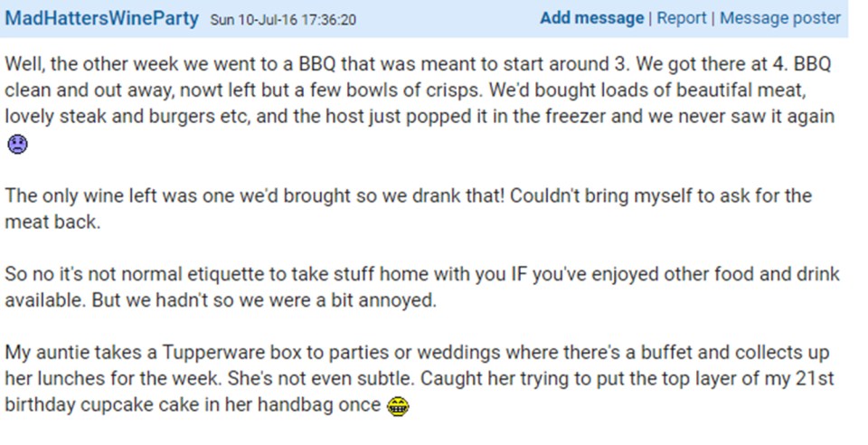This screenshot has width=868, height=445.
Task: Open MadHattersWineParty's profile link
Action: click(x=102, y=18)
